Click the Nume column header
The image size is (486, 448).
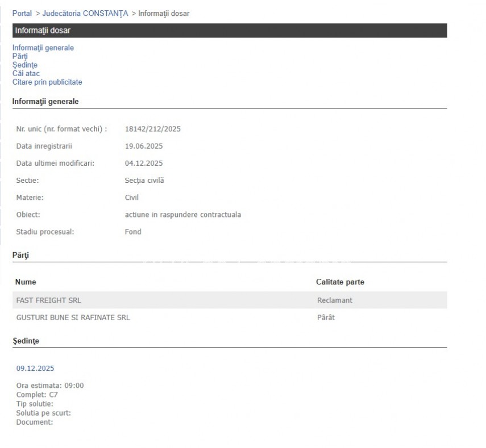click(x=26, y=282)
